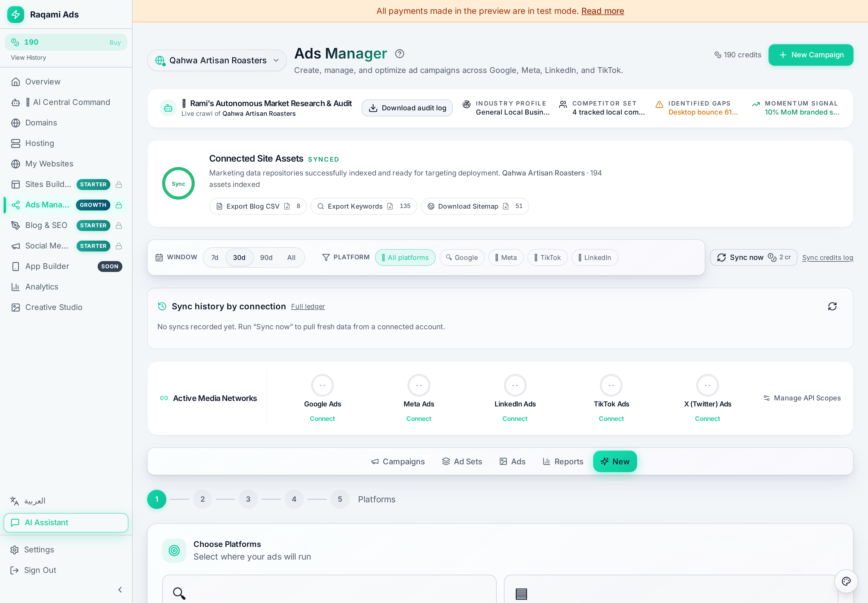This screenshot has height=603, width=868.
Task: Click the refresh icon in Sync history
Action: pos(832,306)
